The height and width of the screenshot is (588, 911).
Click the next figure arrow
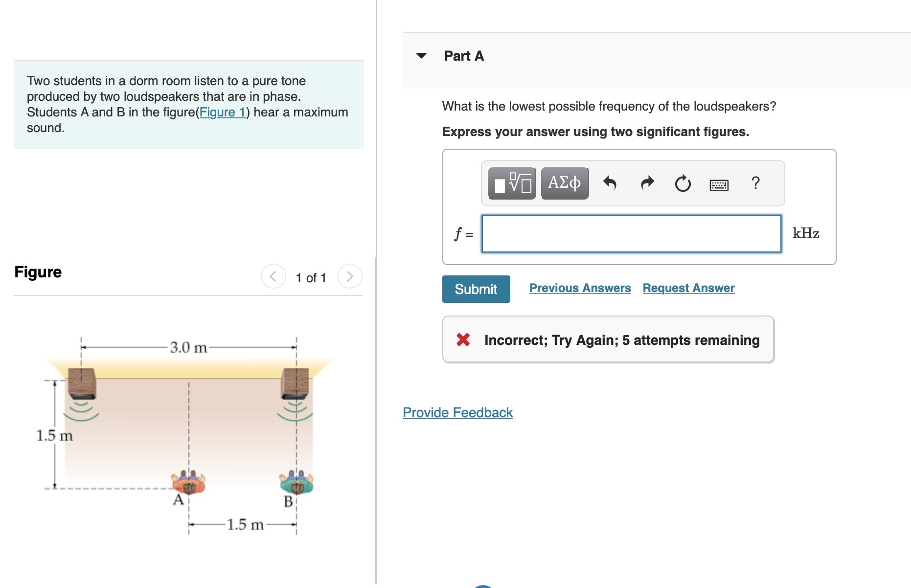(x=349, y=276)
